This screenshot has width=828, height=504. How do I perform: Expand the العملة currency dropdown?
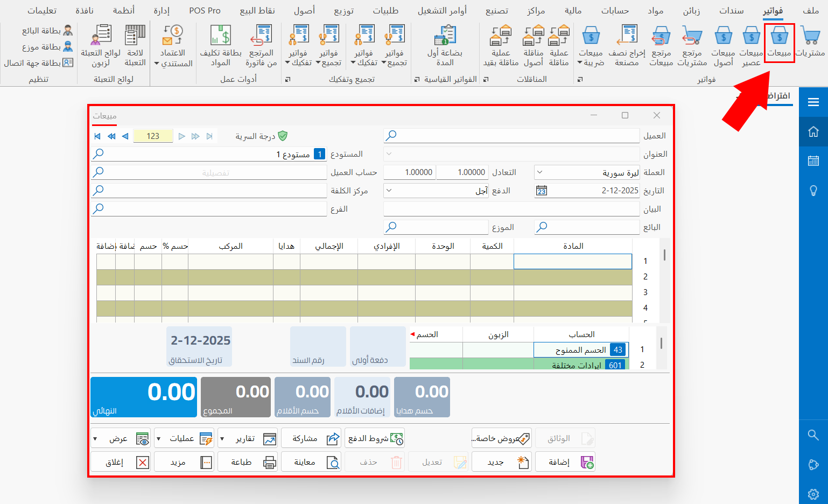tap(540, 172)
